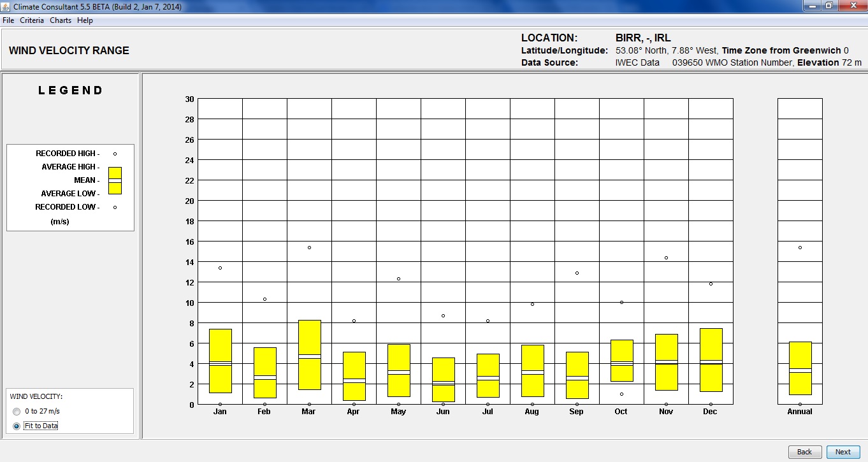
Task: Click the Climate Consultant title bar icon
Action: pyautogui.click(x=6, y=6)
